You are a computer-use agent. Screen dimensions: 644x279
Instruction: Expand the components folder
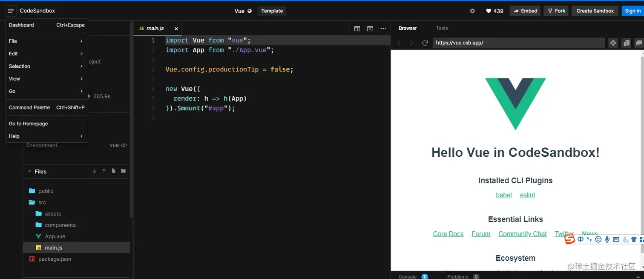77,225
